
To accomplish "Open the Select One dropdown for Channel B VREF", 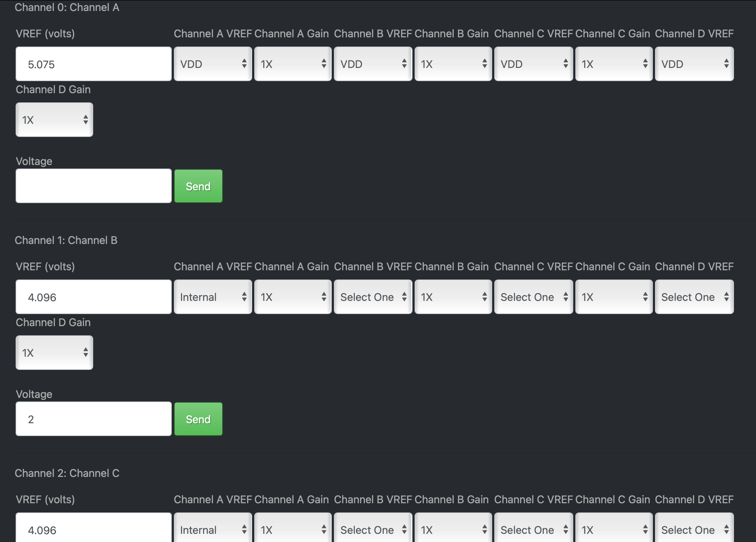I will click(x=373, y=297).
